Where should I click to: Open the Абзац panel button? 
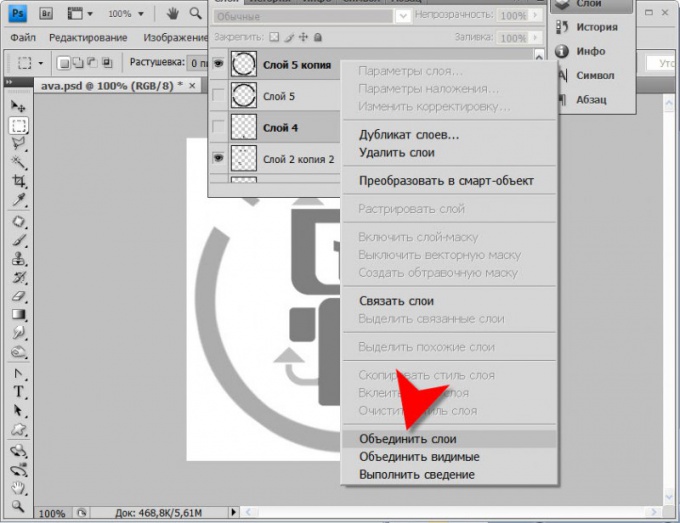coord(593,100)
